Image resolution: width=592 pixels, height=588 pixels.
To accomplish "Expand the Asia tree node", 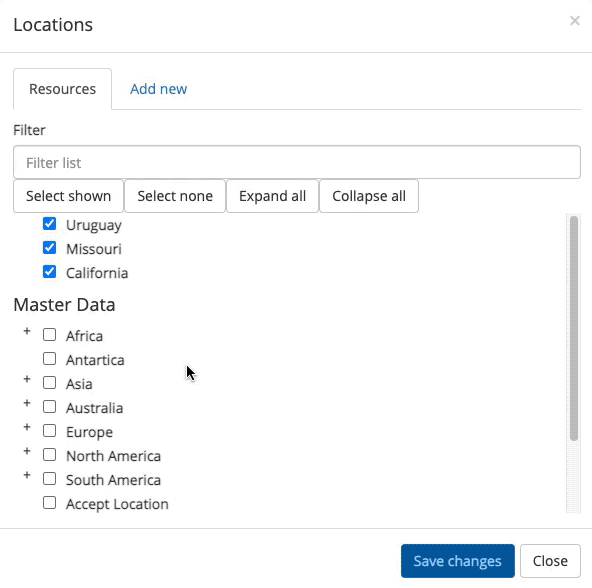I will [x=27, y=379].
